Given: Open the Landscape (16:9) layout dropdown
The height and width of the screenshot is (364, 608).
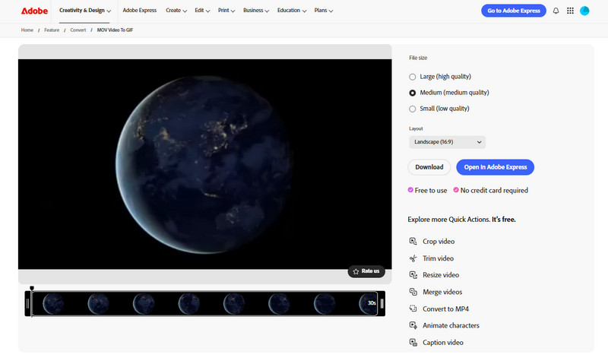Looking at the screenshot, I should 447,142.
